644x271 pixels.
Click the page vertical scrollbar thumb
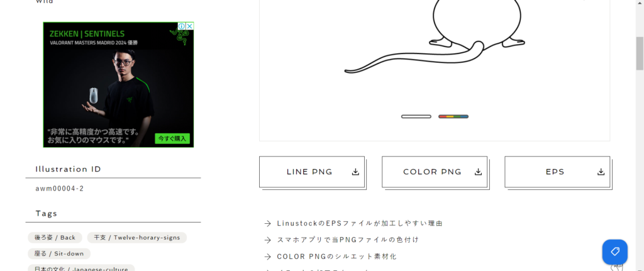click(640, 53)
